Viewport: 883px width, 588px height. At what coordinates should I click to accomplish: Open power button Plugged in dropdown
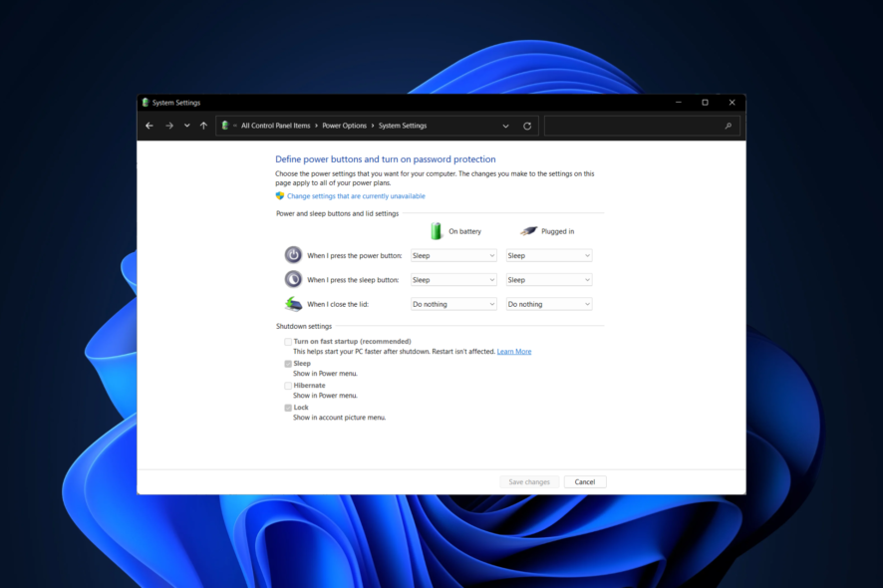pyautogui.click(x=549, y=256)
